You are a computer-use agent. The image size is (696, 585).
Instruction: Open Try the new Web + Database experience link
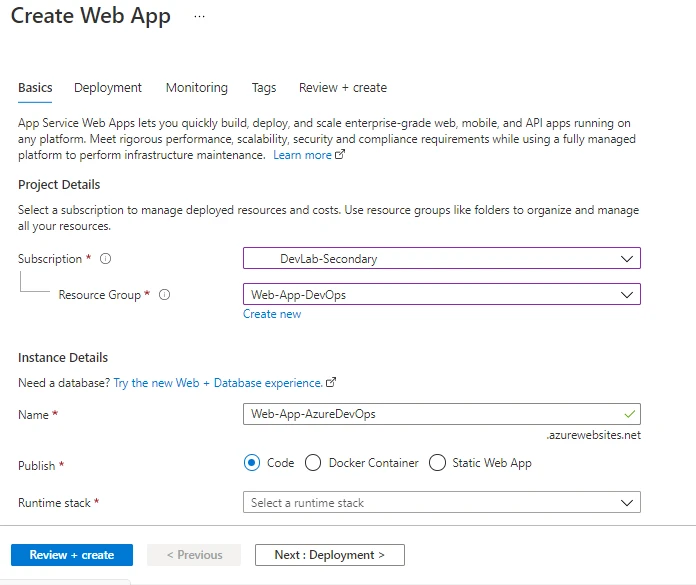coord(218,383)
